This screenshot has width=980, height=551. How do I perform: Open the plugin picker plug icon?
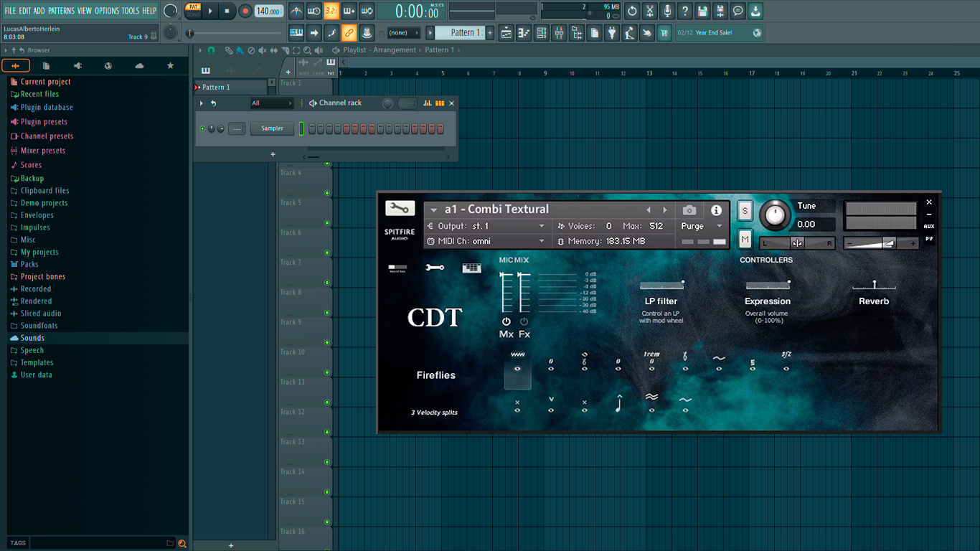[x=612, y=32]
